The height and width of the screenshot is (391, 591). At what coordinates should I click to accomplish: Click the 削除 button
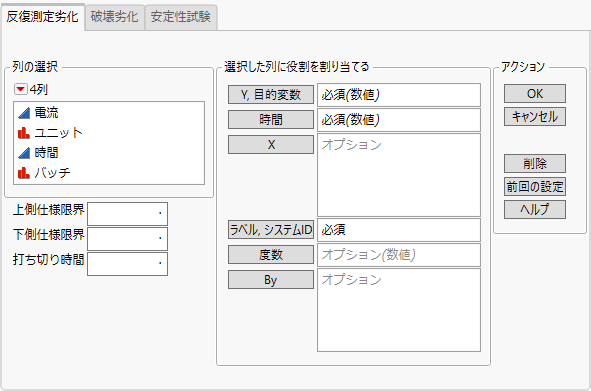coord(535,163)
